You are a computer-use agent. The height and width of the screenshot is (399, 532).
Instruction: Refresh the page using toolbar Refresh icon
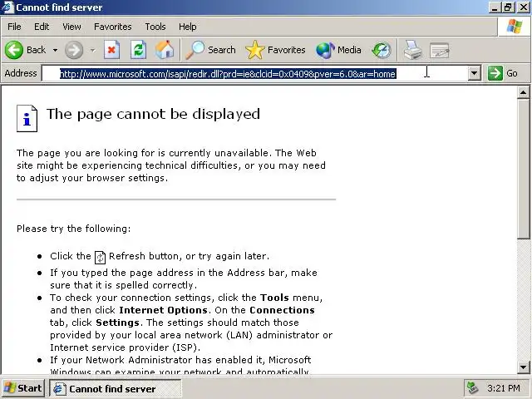[139, 50]
